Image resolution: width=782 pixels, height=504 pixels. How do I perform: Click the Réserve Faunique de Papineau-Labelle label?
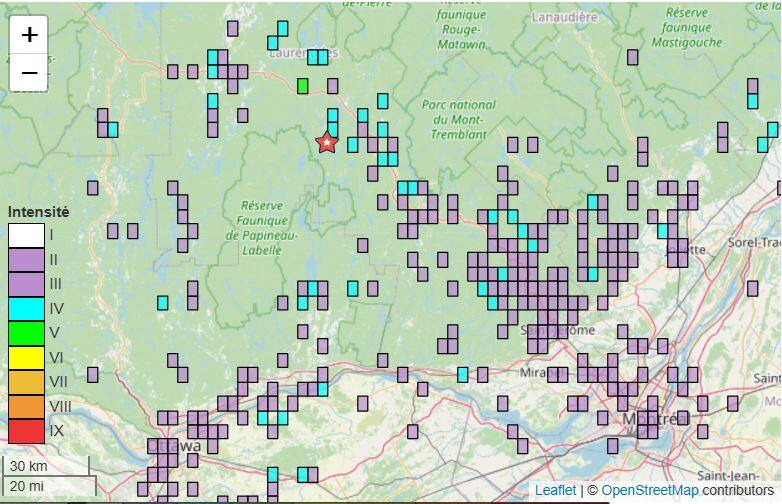264,221
